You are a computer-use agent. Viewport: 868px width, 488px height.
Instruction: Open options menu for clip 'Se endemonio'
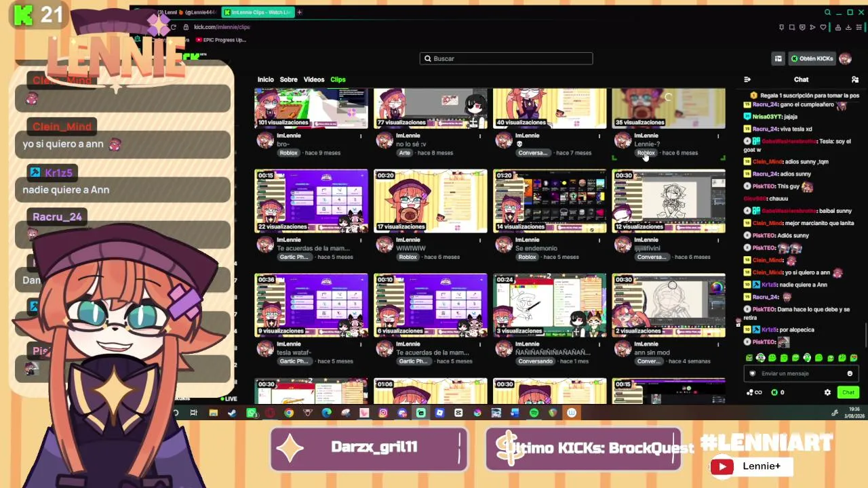pos(599,241)
